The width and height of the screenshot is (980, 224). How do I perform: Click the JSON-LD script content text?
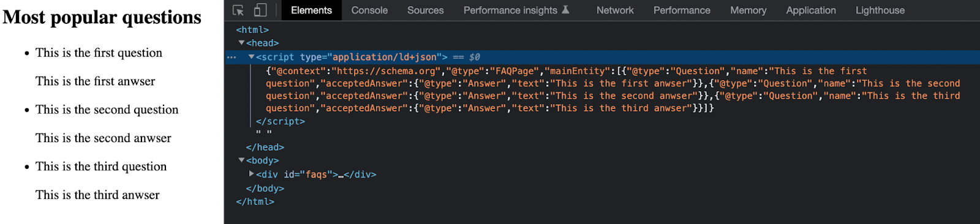tap(612, 89)
